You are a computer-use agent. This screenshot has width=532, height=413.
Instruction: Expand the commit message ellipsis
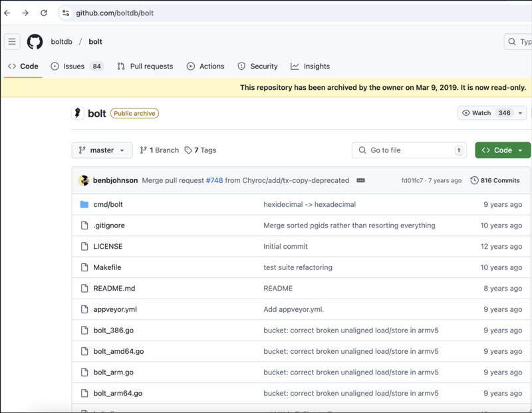pos(361,180)
